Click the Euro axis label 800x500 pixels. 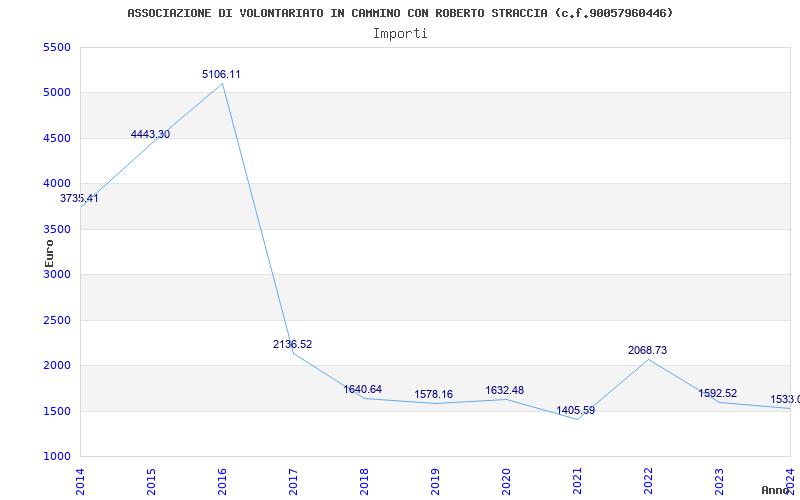49,254
